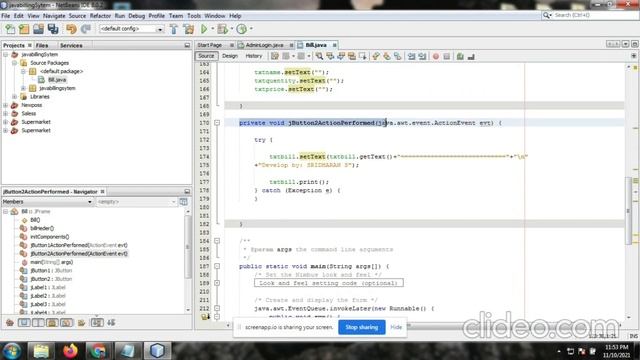Click red Start Macro Recording icon
640x360 pixels.
[x=436, y=56]
